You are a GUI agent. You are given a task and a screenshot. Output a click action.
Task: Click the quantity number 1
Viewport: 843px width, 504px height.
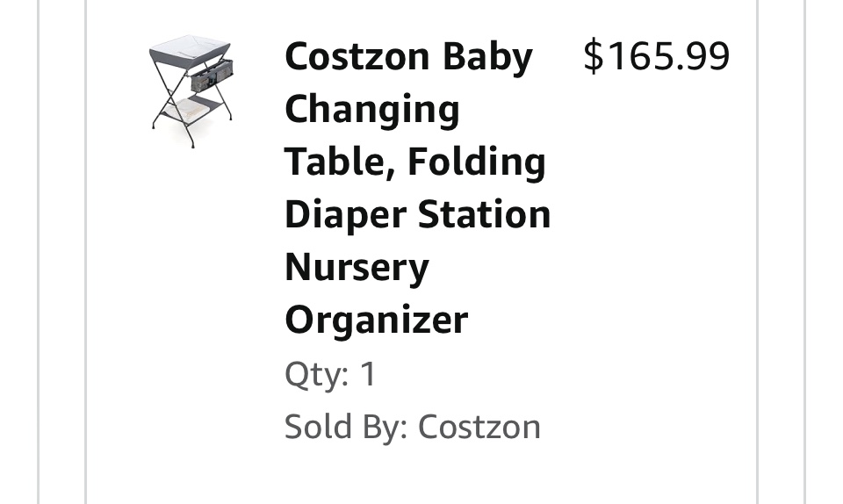(368, 374)
